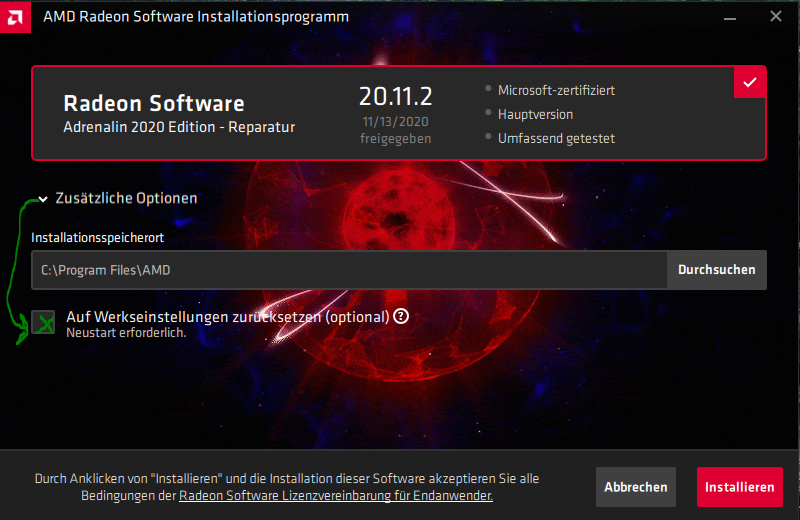Click the red checkmark on Radeon Software card

click(749, 83)
